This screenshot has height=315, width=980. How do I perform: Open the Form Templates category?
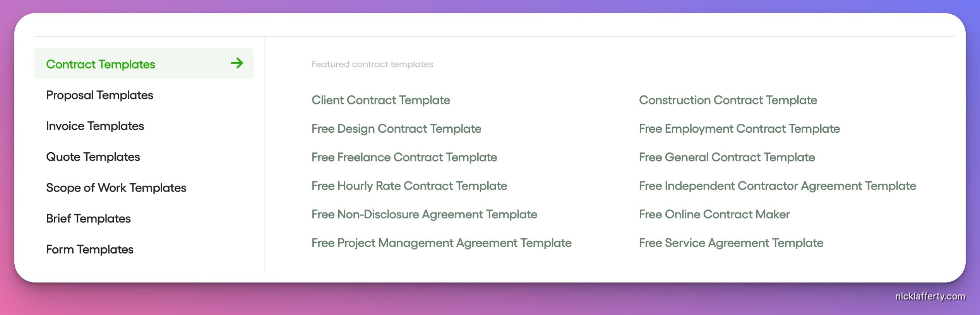pos(89,249)
